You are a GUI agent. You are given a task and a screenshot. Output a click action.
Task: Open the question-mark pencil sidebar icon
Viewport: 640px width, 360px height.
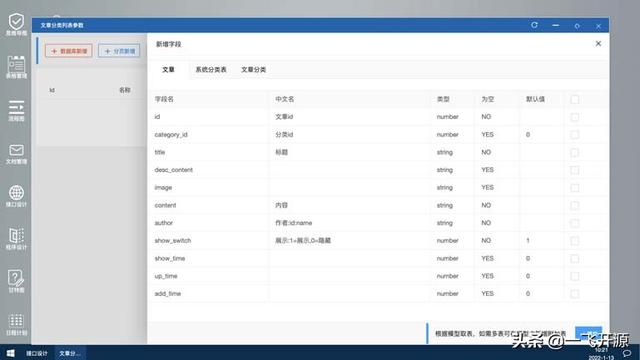tap(16, 278)
